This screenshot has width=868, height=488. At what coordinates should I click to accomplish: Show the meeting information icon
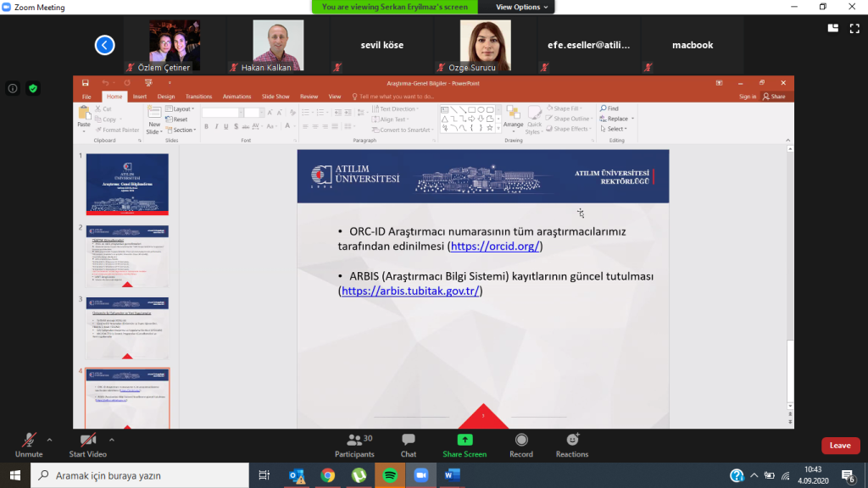[x=13, y=88]
